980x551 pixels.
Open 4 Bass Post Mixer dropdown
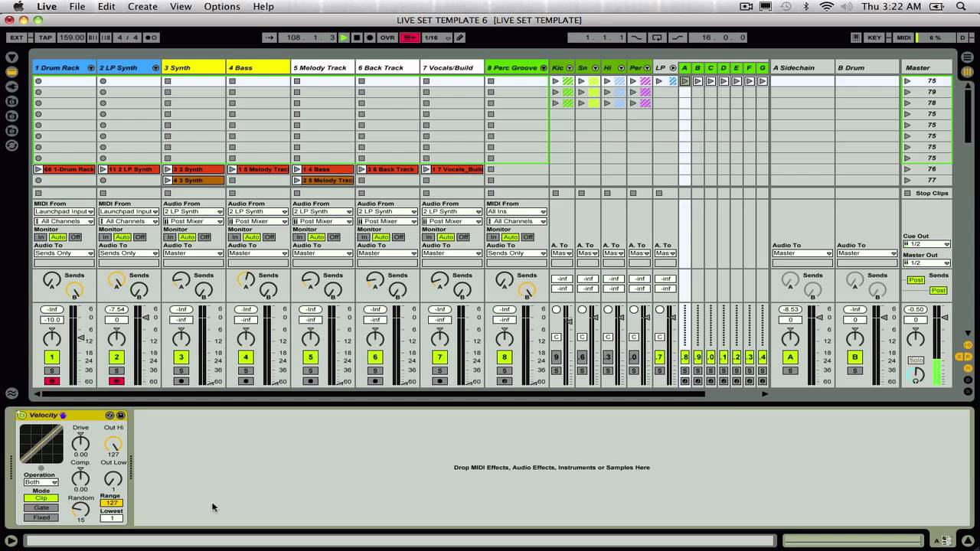(258, 221)
